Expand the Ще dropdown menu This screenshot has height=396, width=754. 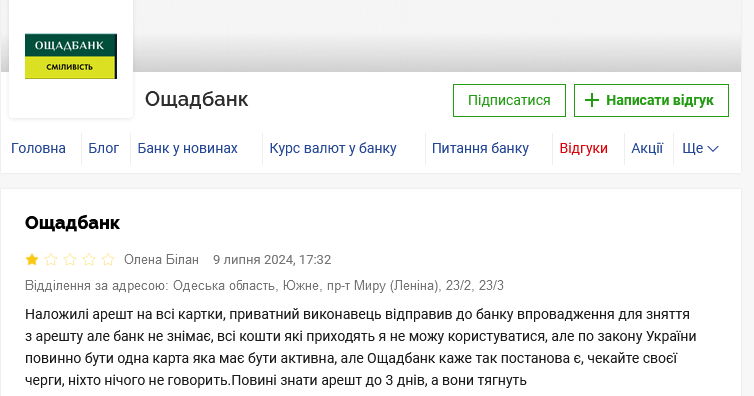(700, 148)
